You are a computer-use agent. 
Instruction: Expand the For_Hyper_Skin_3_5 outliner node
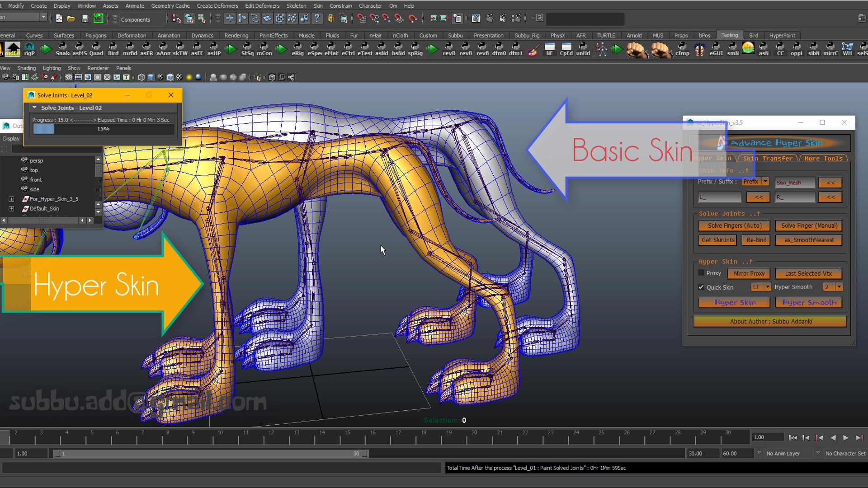[x=11, y=199]
